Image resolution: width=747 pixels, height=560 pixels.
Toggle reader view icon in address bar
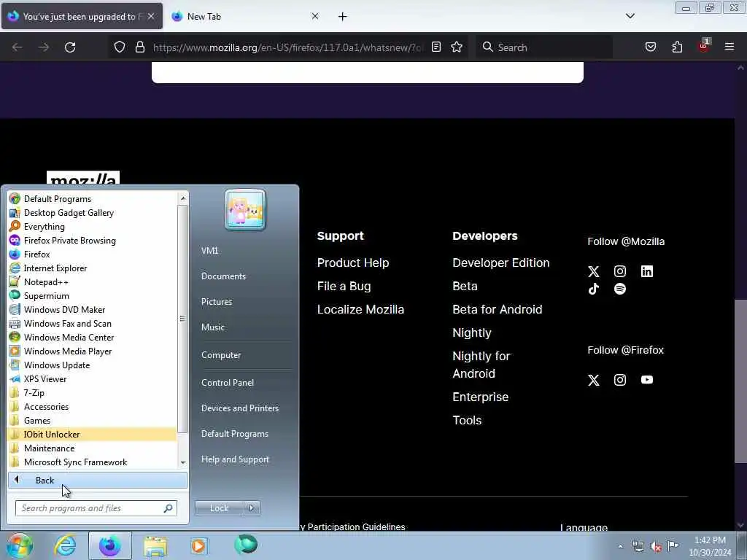pyautogui.click(x=436, y=47)
